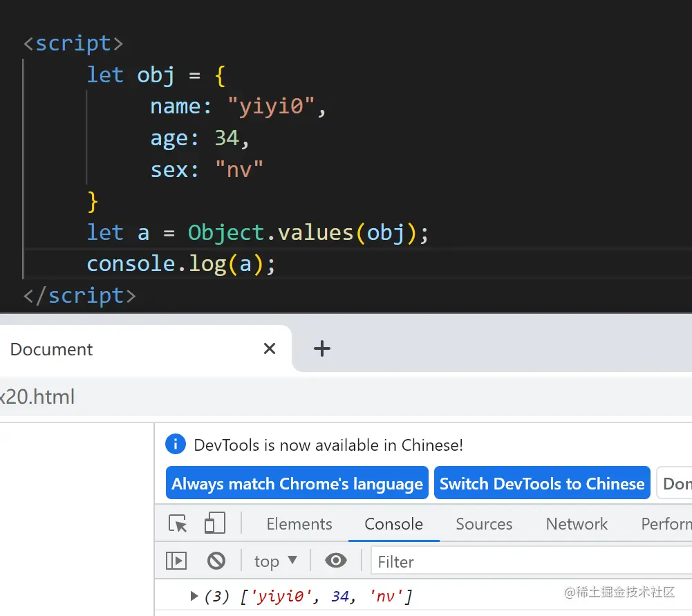The height and width of the screenshot is (616, 692).
Task: Clear the console with the ban icon
Action: [x=216, y=561]
